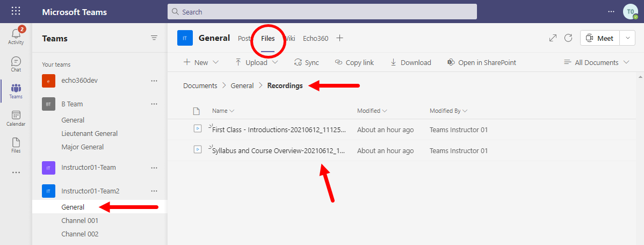Open Syllabus and Course Overview recording
Image resolution: width=644 pixels, height=245 pixels.
click(278, 151)
